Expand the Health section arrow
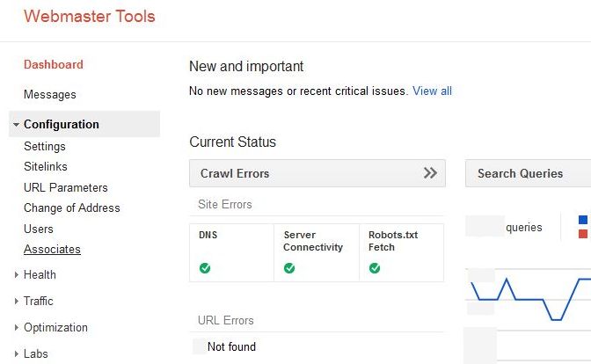 pos(16,274)
